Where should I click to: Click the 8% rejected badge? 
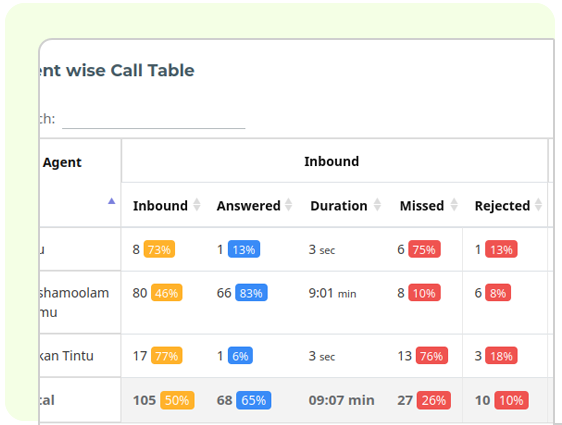(498, 293)
